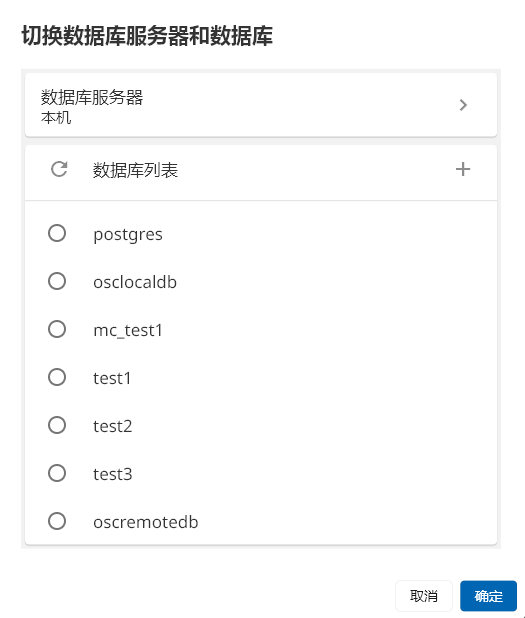This screenshot has height=618, width=525.
Task: Click the mc_test1 database name label
Action: tap(128, 330)
